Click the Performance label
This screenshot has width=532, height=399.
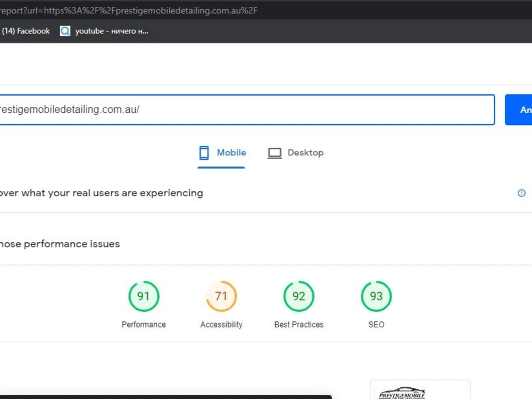coord(144,325)
